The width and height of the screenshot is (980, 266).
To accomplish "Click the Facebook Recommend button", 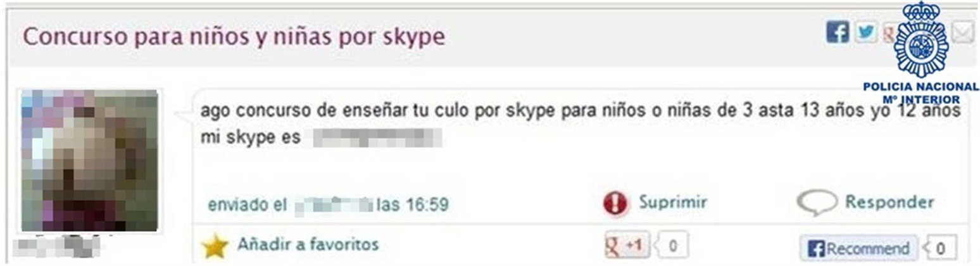I will (858, 248).
